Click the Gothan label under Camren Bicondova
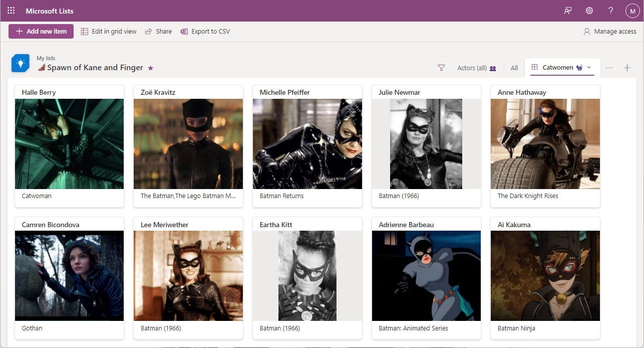This screenshot has width=644, height=348. click(x=32, y=328)
